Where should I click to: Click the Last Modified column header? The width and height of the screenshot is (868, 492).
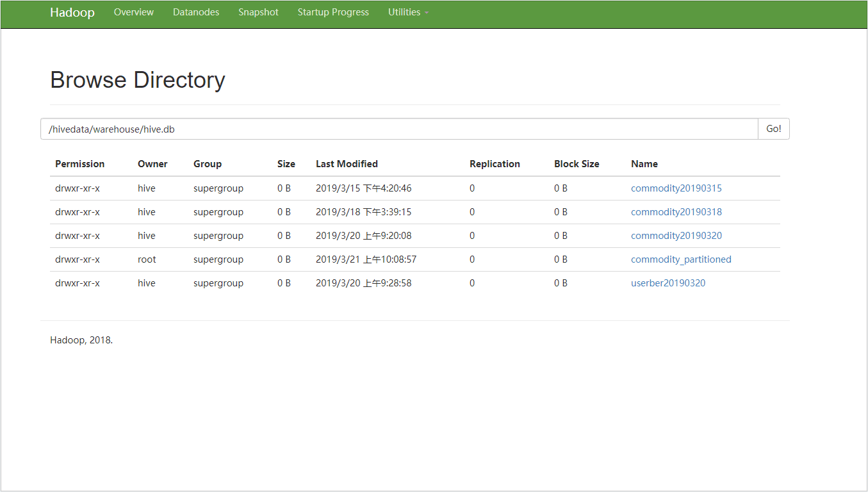347,163
